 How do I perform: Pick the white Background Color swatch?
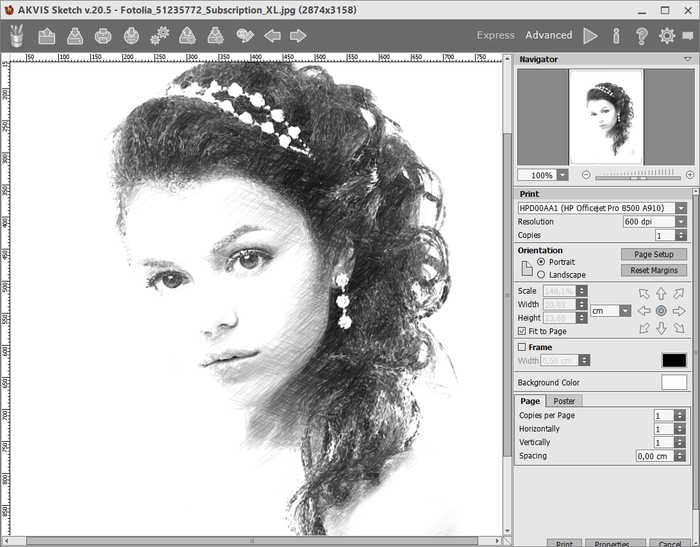click(674, 382)
